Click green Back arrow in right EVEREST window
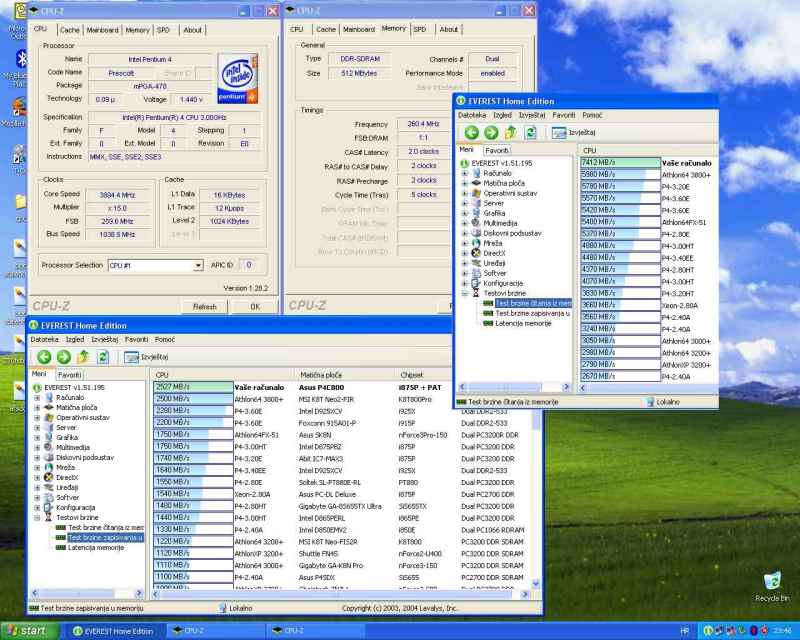This screenshot has width=800, height=640. [471, 133]
